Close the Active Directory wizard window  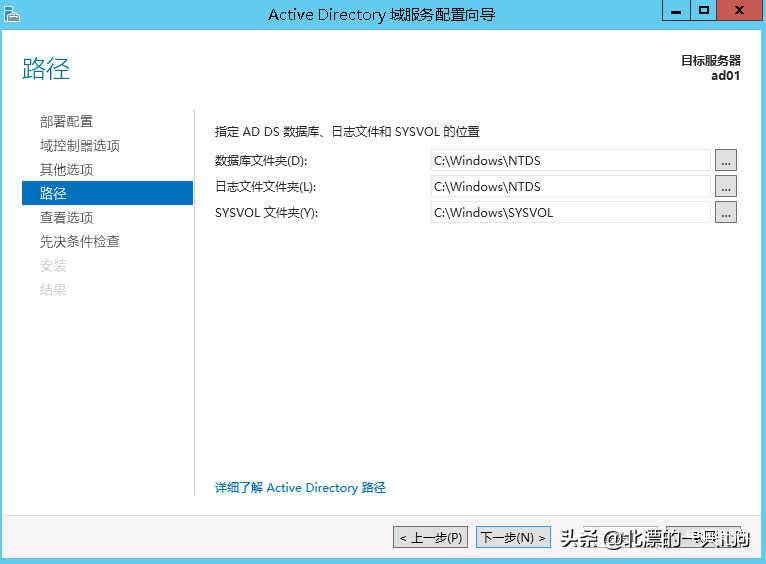tap(740, 10)
